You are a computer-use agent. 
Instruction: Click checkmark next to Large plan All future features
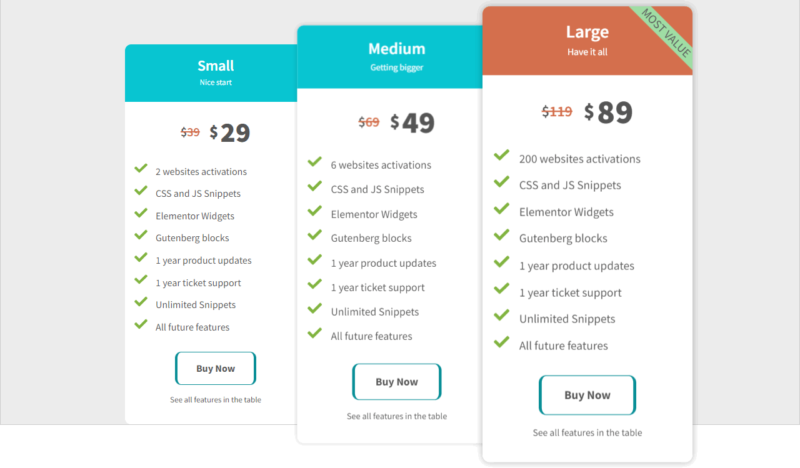click(x=502, y=341)
